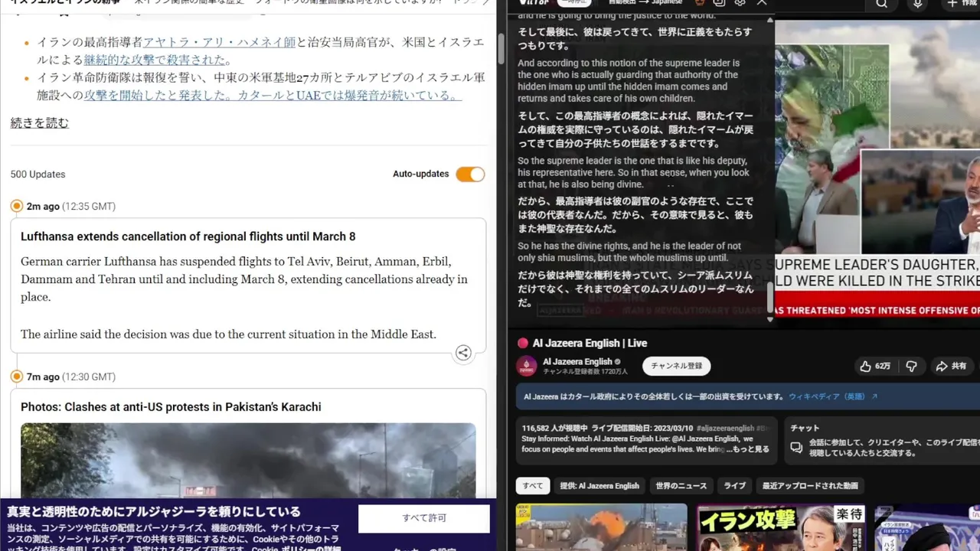Share the Lufthansa update via its share icon

tap(463, 353)
